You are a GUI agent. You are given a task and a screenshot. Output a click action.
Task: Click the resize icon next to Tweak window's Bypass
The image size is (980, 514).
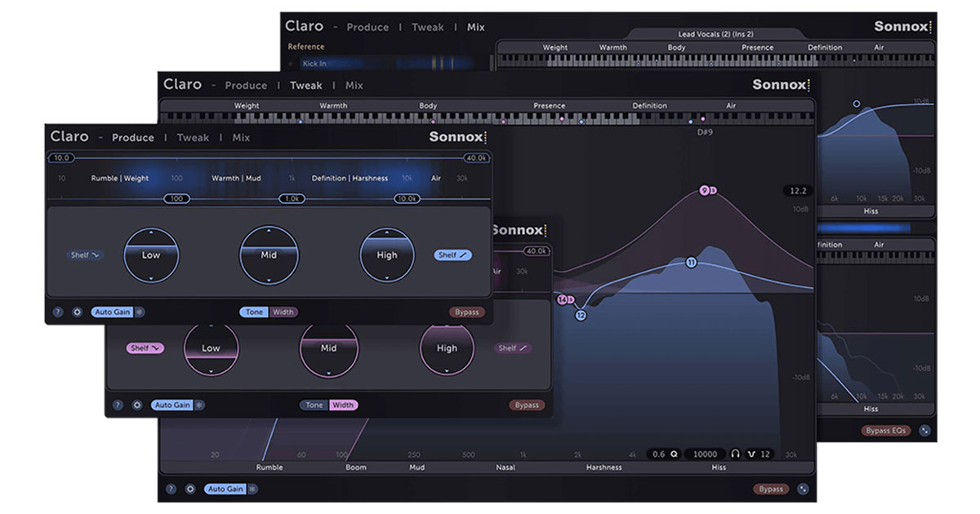pyautogui.click(x=803, y=489)
